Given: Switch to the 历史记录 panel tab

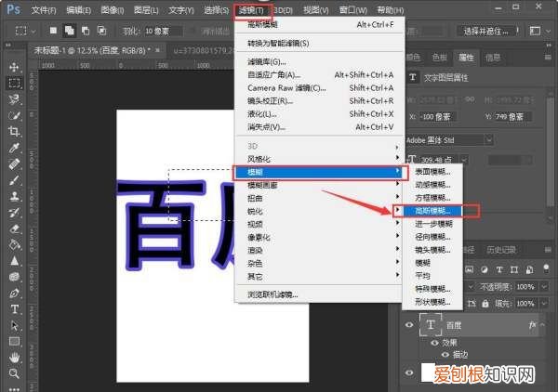Looking at the screenshot, I should (501, 250).
